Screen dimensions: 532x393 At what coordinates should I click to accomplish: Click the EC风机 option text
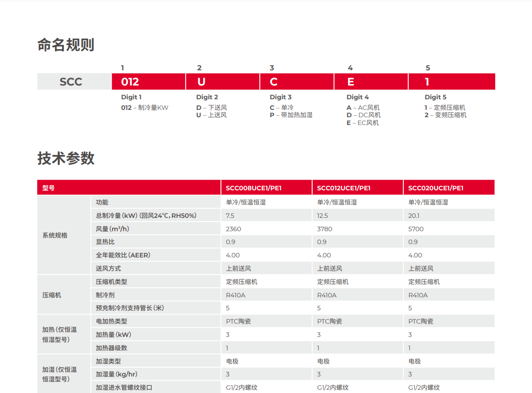point(368,123)
